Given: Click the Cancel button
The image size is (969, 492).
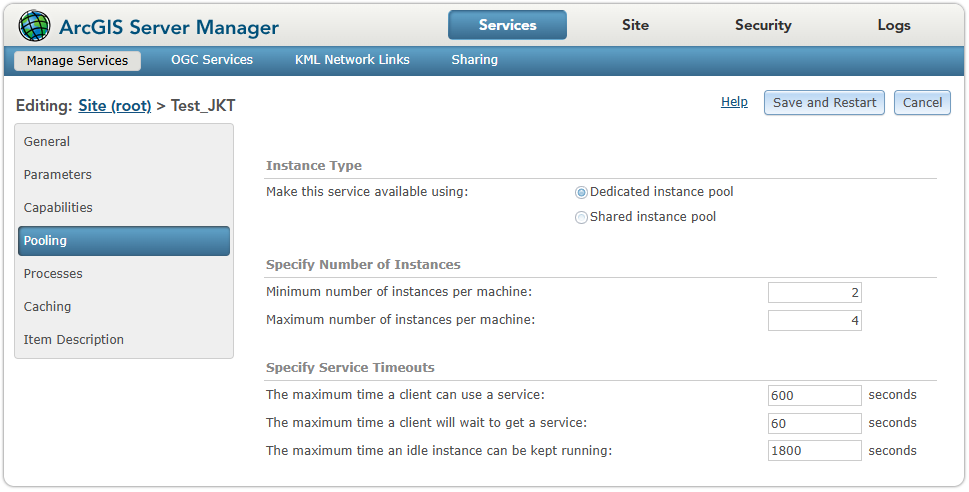Looking at the screenshot, I should click(x=922, y=103).
